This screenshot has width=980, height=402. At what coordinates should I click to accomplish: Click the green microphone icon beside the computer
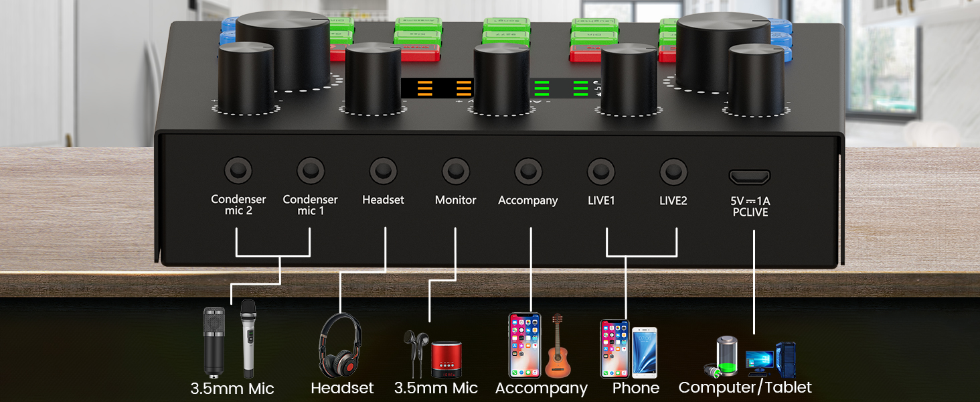click(722, 352)
